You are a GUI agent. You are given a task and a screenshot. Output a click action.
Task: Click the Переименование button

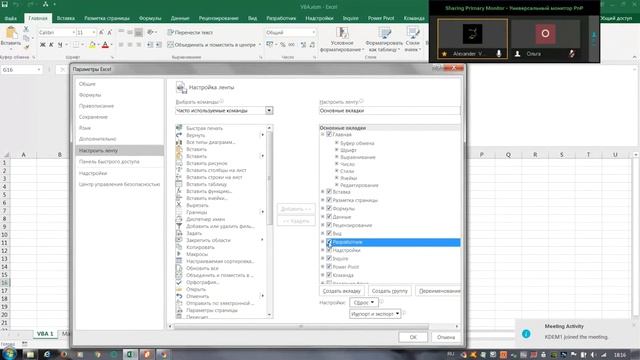click(x=438, y=291)
